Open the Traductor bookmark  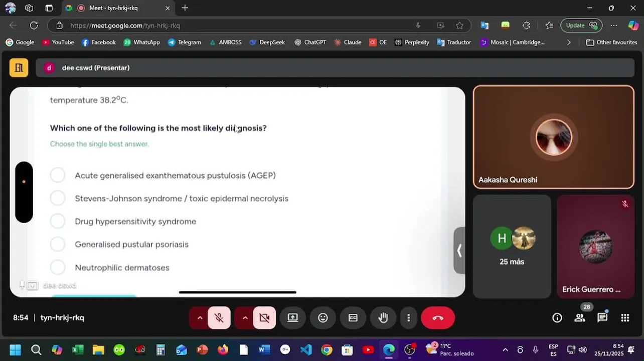click(x=454, y=42)
